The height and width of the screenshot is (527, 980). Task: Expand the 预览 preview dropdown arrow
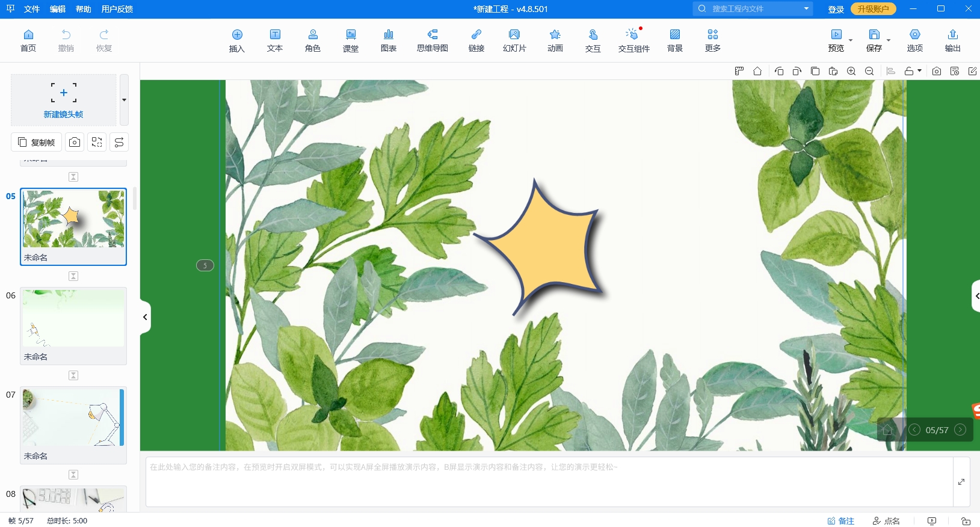coord(851,40)
